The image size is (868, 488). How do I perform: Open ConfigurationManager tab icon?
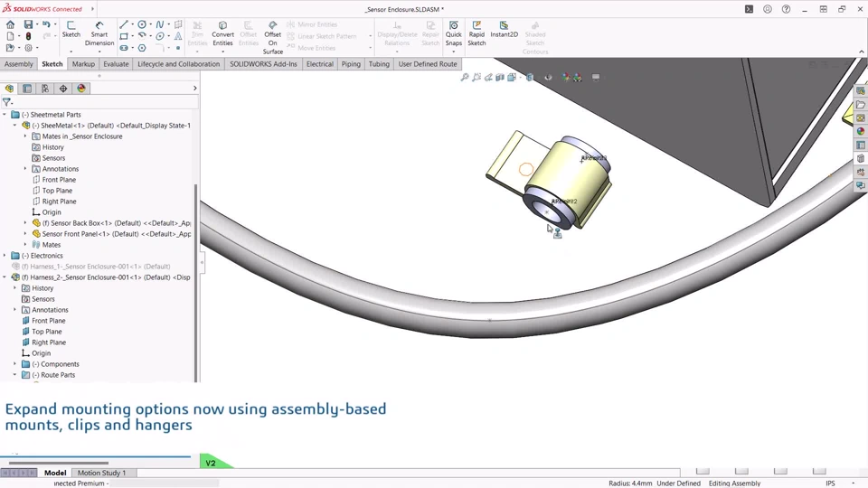click(45, 89)
